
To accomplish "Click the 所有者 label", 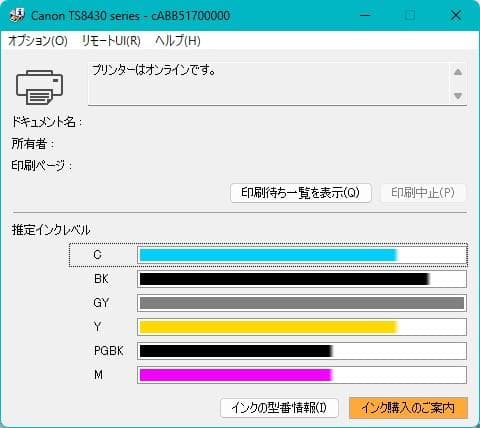I will point(33,144).
